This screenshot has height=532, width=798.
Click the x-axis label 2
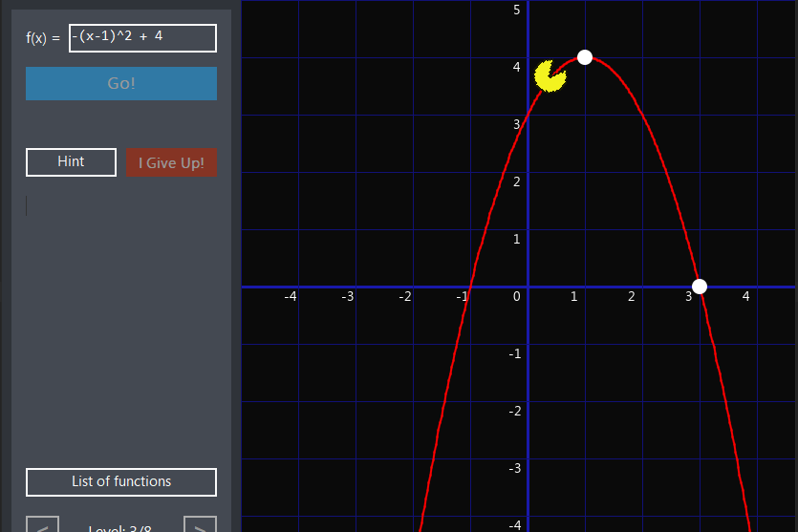click(631, 296)
